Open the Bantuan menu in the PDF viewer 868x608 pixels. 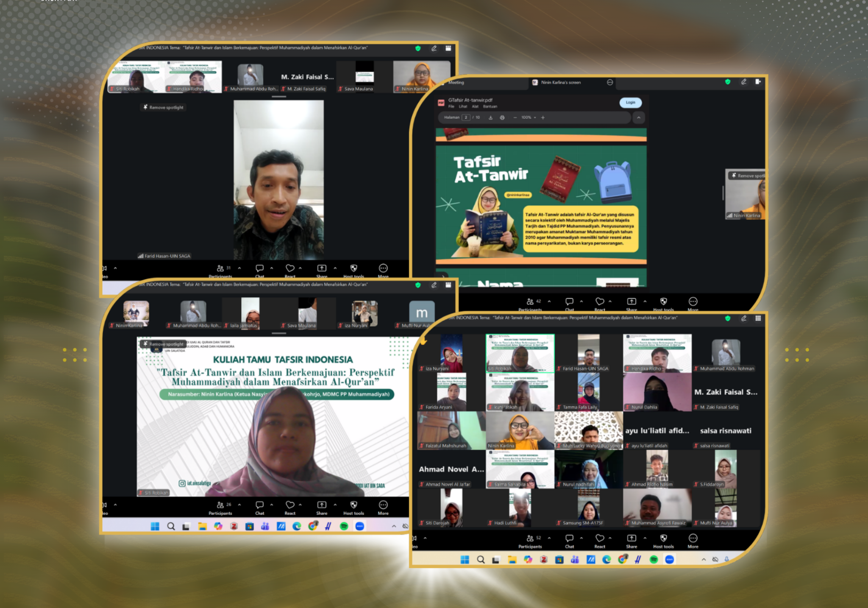[490, 106]
